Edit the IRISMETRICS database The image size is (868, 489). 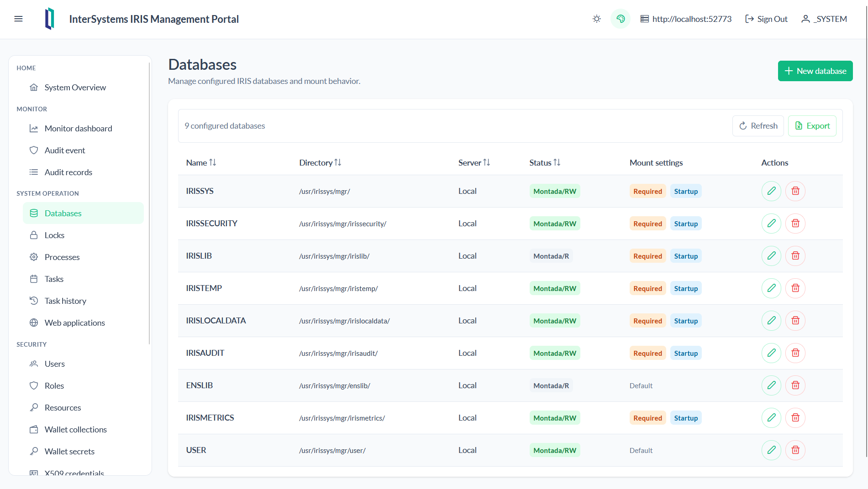771,418
